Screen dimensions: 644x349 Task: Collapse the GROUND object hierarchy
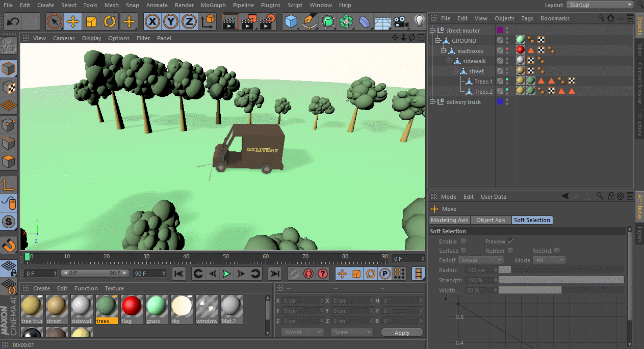tap(438, 41)
